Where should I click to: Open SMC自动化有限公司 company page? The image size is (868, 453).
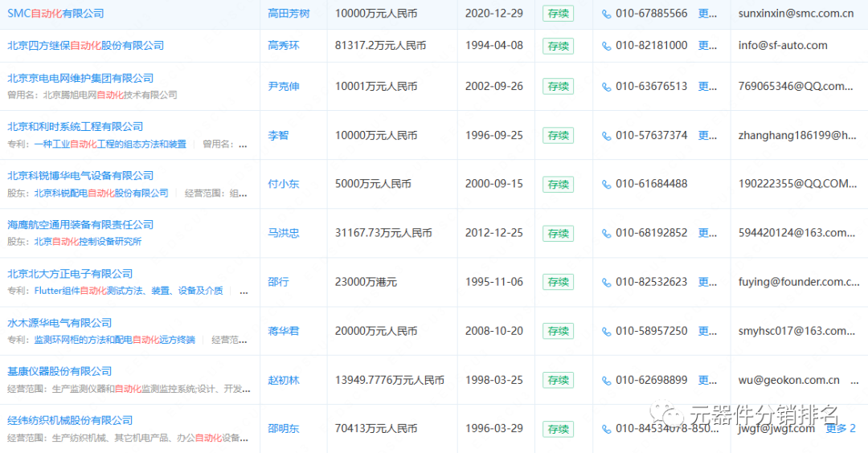point(55,14)
